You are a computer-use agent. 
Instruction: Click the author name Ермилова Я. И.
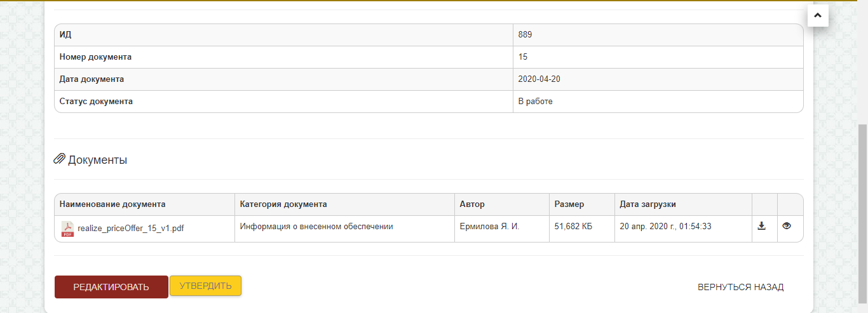point(489,227)
